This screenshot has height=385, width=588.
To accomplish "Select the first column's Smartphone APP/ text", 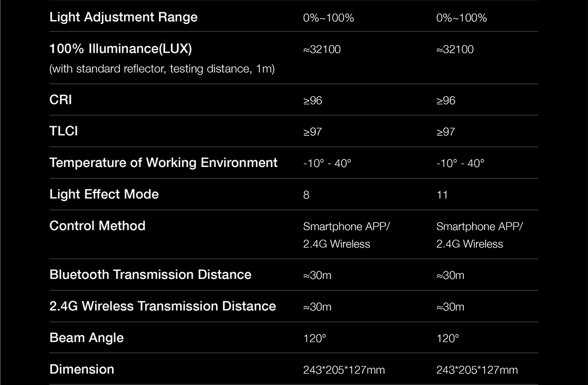I will 347,227.
